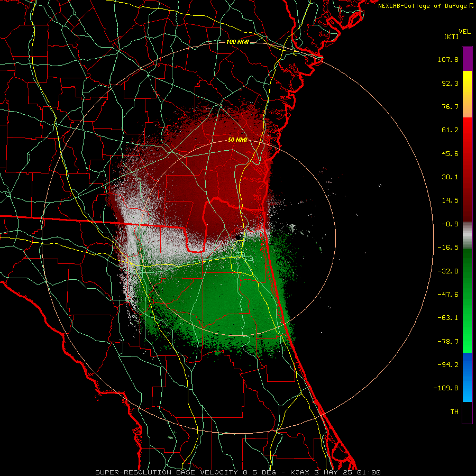This screenshot has height=476, width=476.
Task: Click the -109.8 velocity scale value
Action: (446, 388)
